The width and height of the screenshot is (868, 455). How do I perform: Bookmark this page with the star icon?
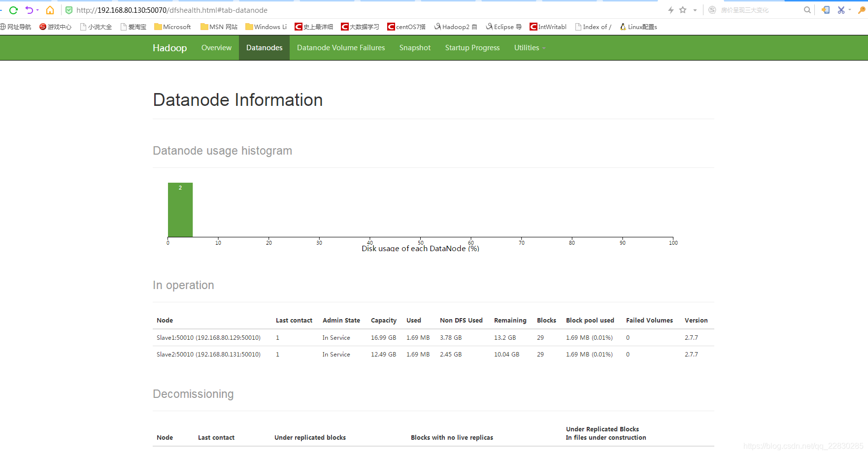coord(683,10)
